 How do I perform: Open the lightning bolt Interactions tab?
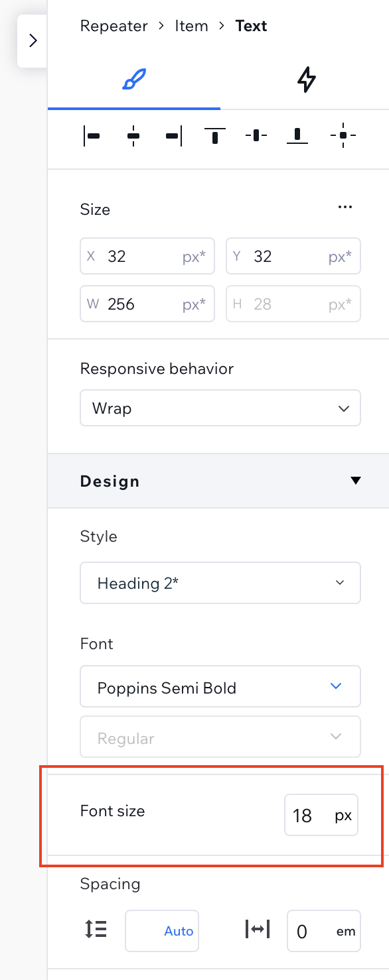[x=306, y=80]
